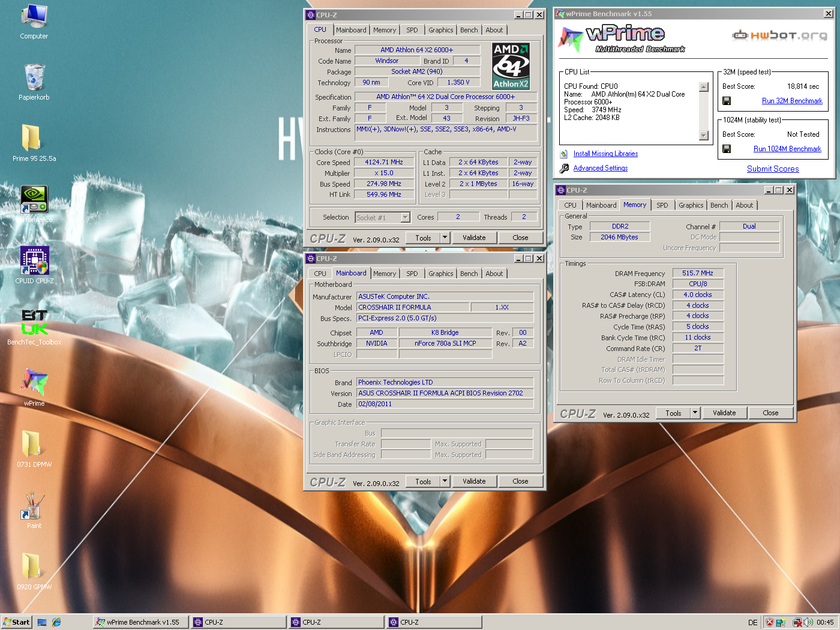Click Tools button in Mainboard CPU-Z window
The width and height of the screenshot is (840, 630).
point(423,481)
